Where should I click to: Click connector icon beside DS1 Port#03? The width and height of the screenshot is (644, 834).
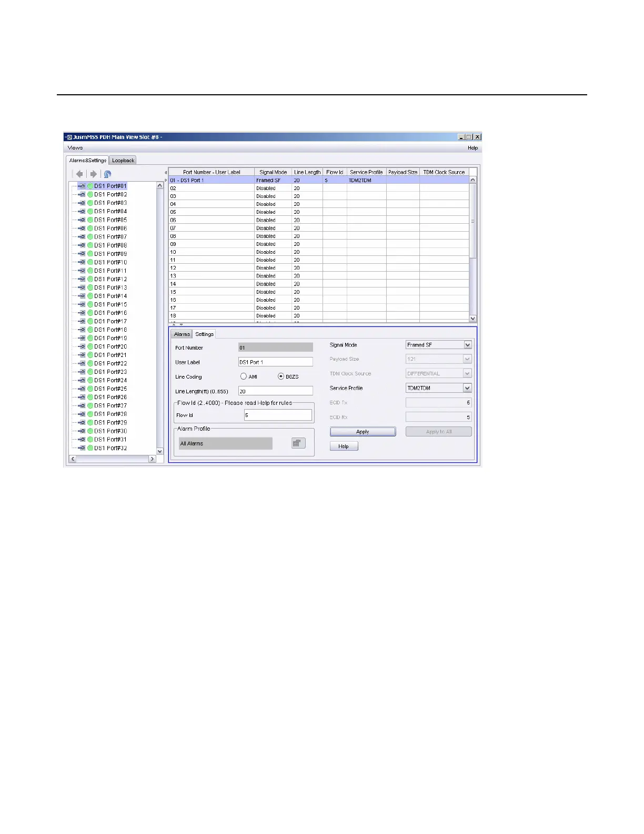[x=82, y=203]
